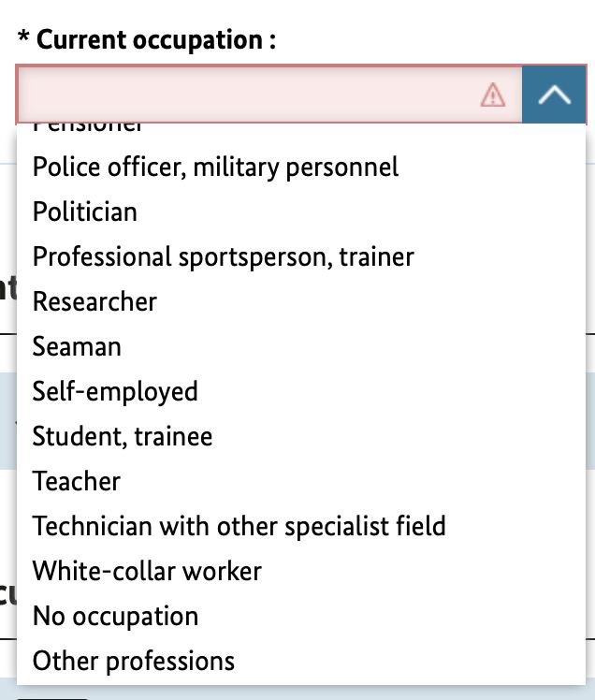This screenshot has width=595, height=700.
Task: Select the Seaman option
Action: pos(77,347)
